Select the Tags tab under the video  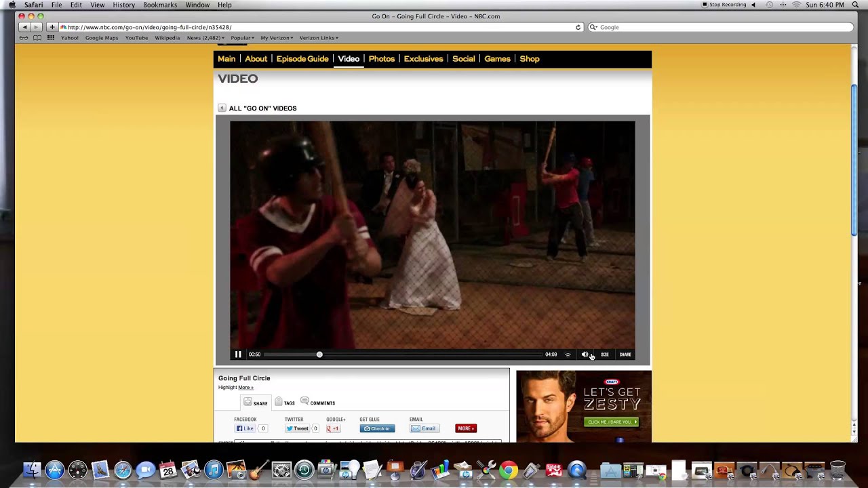click(285, 403)
